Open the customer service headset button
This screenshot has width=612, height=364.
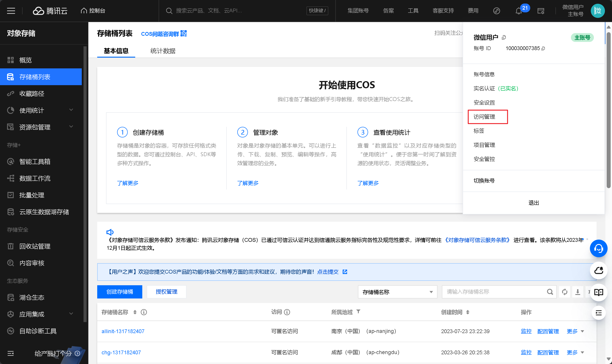pos(598,248)
